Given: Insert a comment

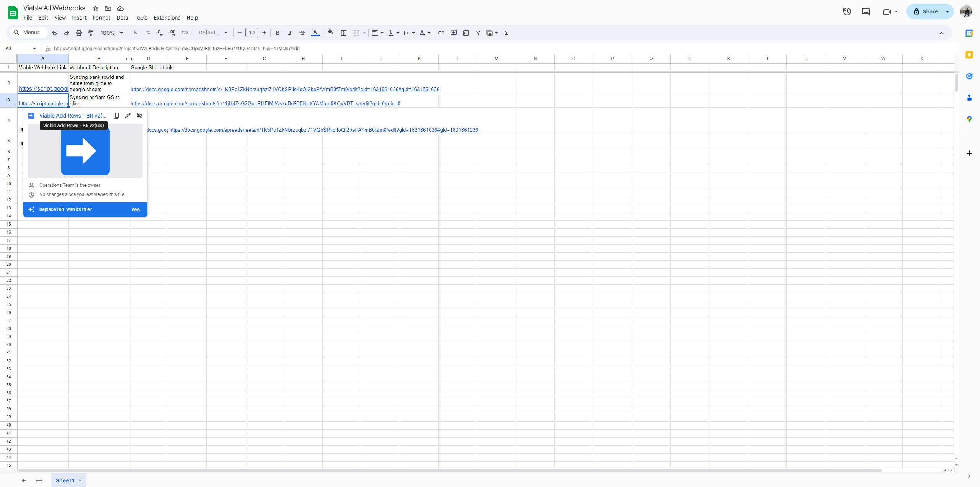Looking at the screenshot, I should pos(454,33).
